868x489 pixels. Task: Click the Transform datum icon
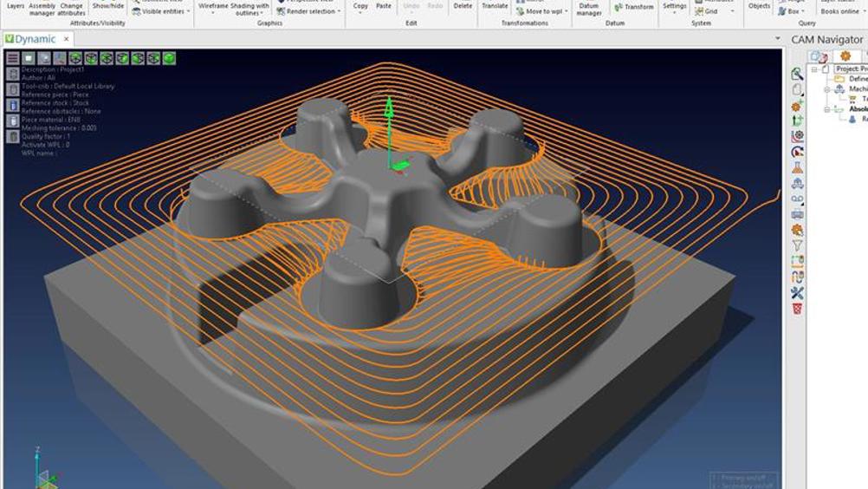coord(635,7)
